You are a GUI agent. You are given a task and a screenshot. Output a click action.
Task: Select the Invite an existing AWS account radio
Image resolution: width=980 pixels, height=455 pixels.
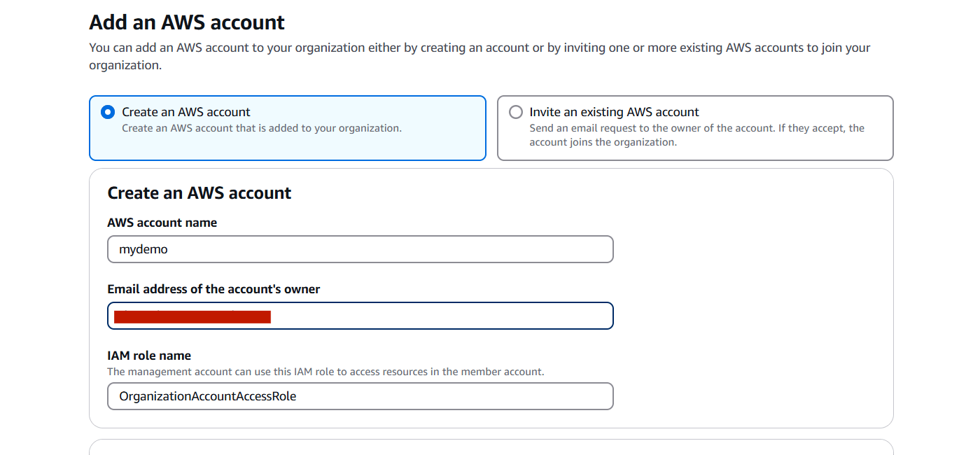point(516,112)
